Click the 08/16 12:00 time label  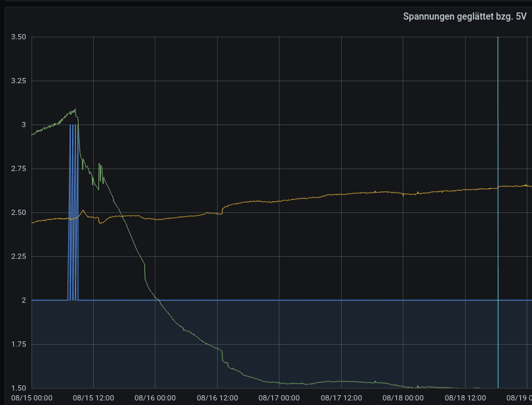[218, 398]
